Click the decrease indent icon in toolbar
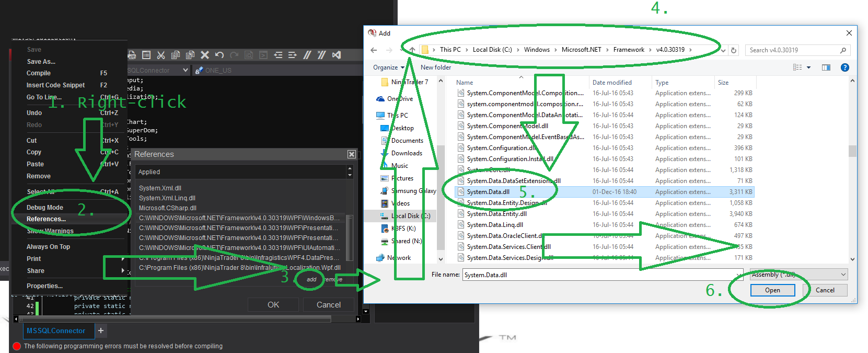This screenshot has width=868, height=353. click(x=278, y=55)
